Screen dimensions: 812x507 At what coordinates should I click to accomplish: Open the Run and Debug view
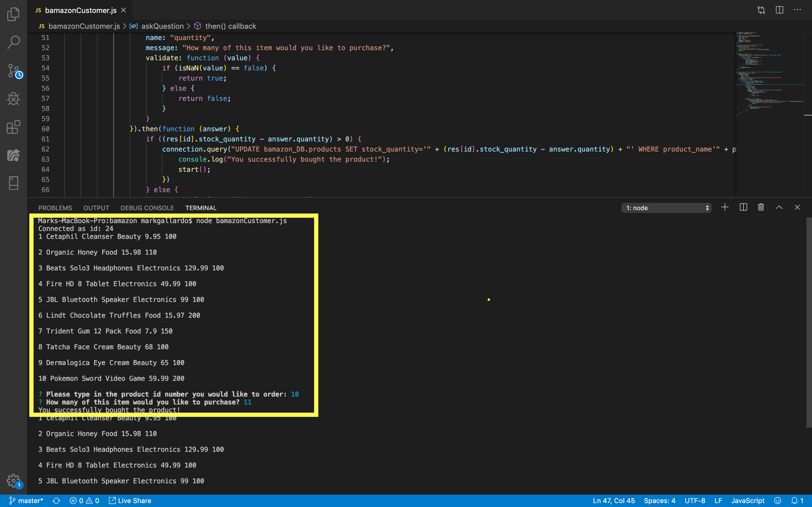pyautogui.click(x=14, y=99)
